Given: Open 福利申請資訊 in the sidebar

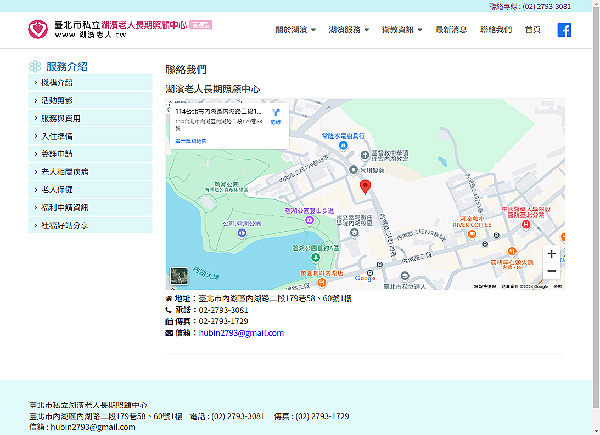Looking at the screenshot, I should click(90, 207).
